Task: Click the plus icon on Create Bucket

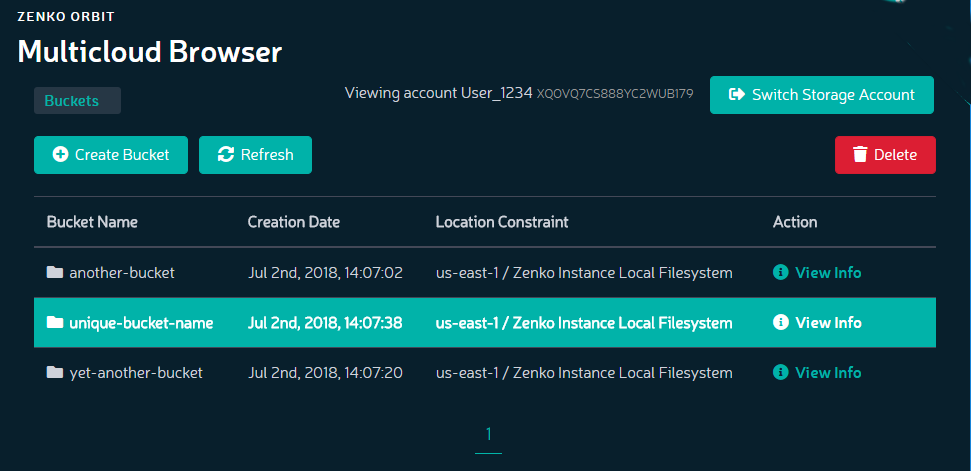Action: pyautogui.click(x=61, y=155)
